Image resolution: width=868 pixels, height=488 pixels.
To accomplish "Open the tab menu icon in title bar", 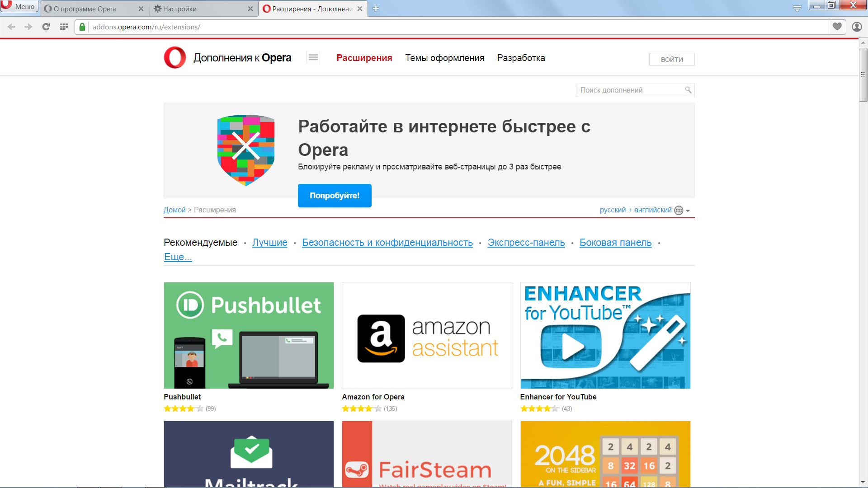I will (797, 9).
